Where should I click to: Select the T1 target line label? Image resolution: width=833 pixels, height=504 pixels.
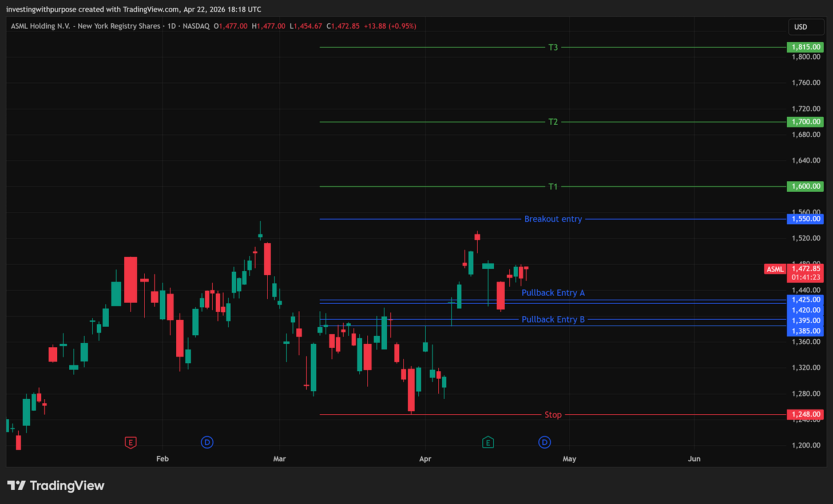click(553, 186)
